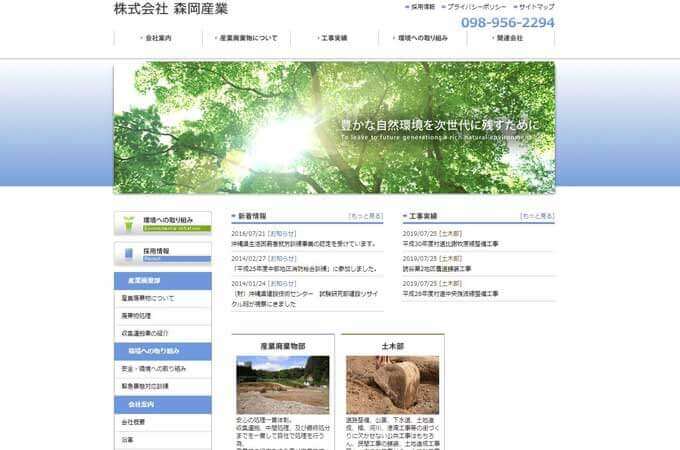Click the 土木部 excavator photo

pos(392,385)
